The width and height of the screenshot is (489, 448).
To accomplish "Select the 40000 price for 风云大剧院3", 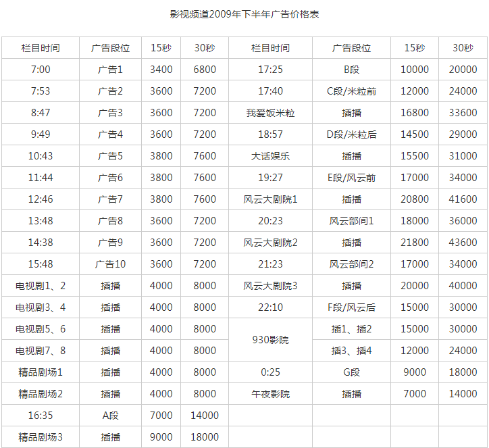I will [x=463, y=285].
